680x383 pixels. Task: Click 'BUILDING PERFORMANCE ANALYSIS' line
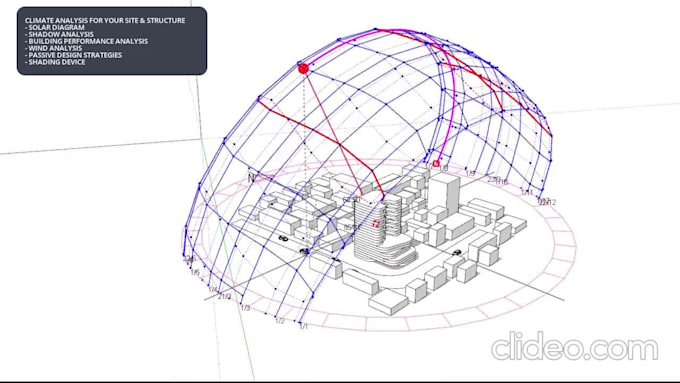coord(88,41)
